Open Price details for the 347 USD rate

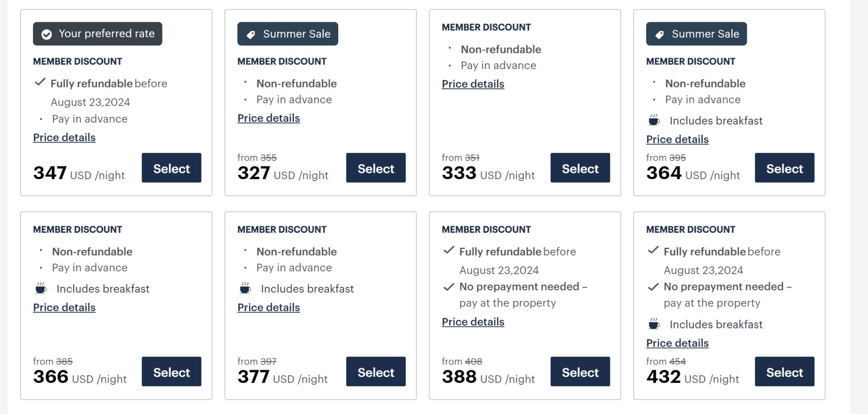pos(64,137)
